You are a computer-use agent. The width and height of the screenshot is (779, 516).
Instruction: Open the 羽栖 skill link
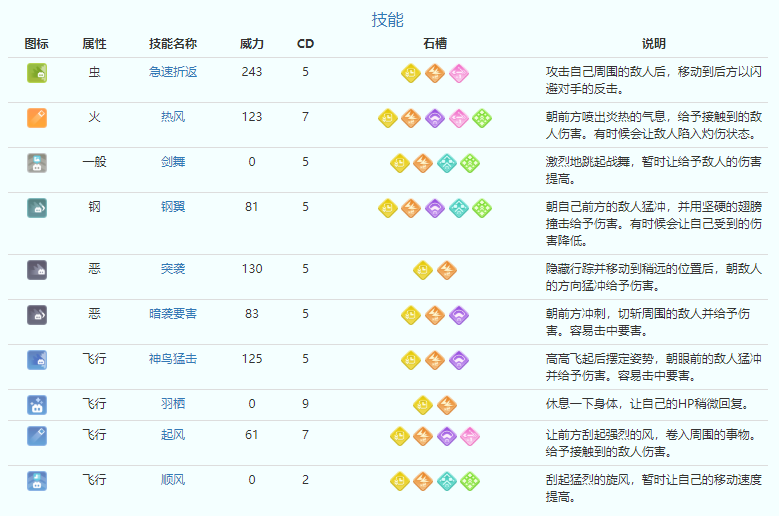tap(173, 404)
